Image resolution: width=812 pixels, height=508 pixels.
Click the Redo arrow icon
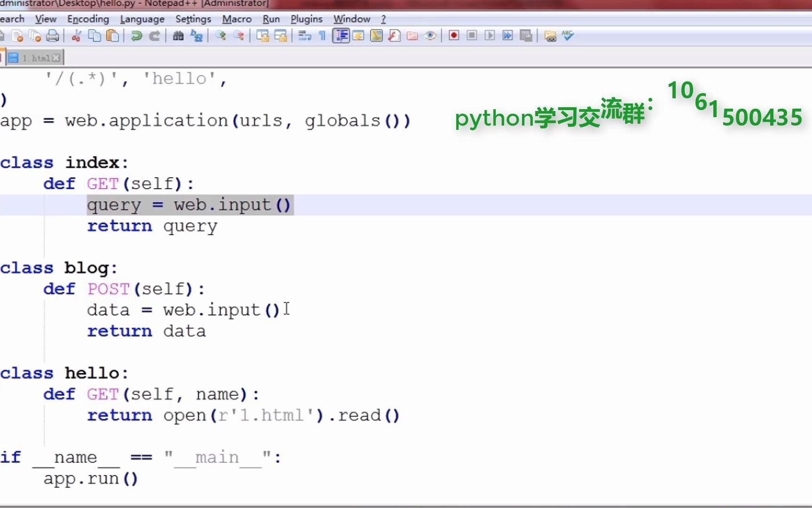pyautogui.click(x=154, y=35)
